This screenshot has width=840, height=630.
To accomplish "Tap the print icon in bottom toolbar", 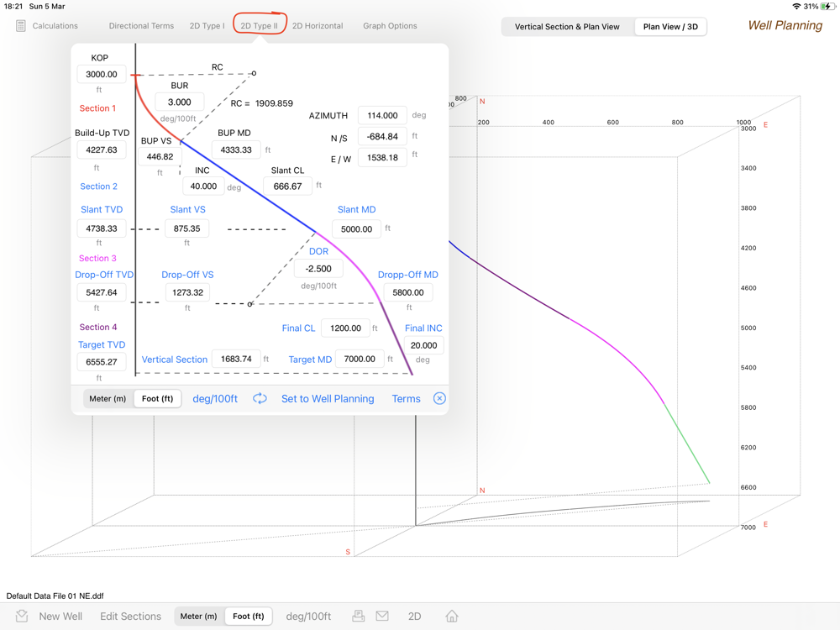I will (x=359, y=616).
